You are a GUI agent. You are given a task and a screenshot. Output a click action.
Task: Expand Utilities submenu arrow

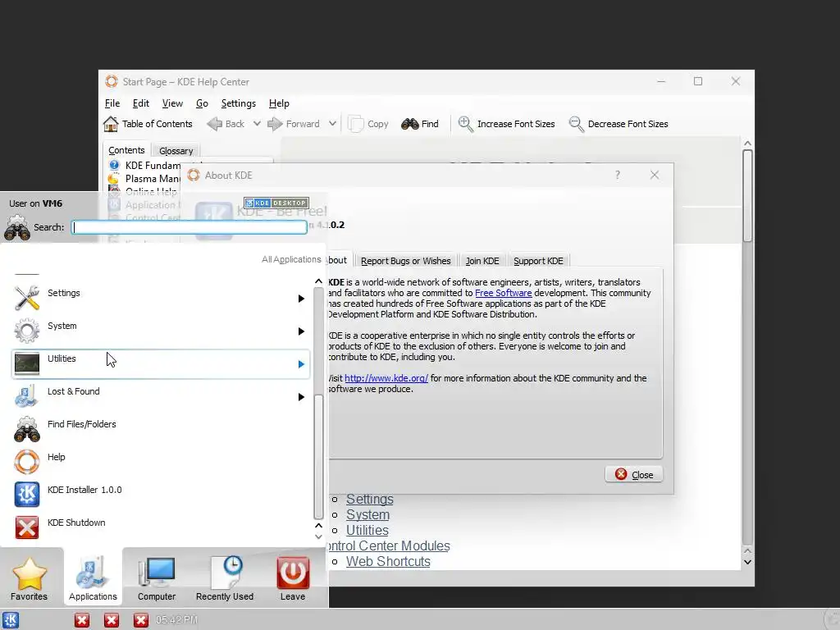tap(301, 364)
